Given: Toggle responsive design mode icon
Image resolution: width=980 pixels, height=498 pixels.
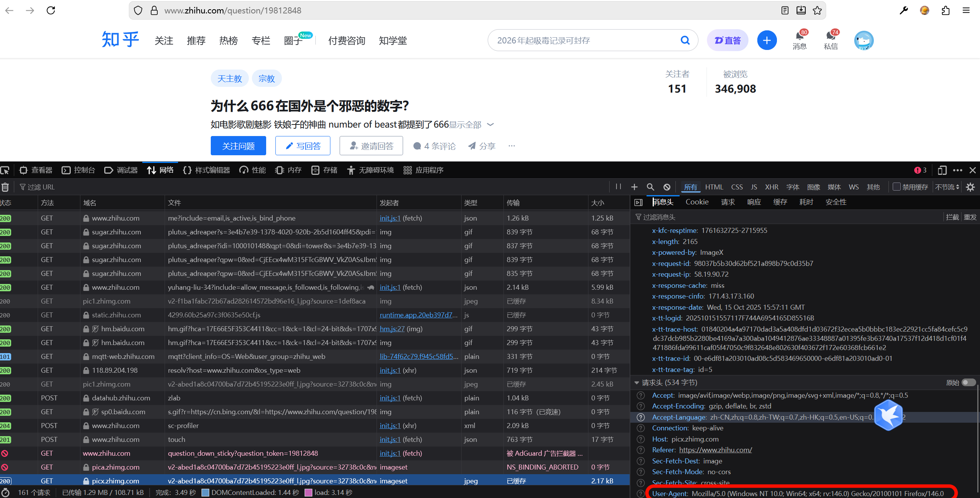Looking at the screenshot, I should pyautogui.click(x=942, y=170).
